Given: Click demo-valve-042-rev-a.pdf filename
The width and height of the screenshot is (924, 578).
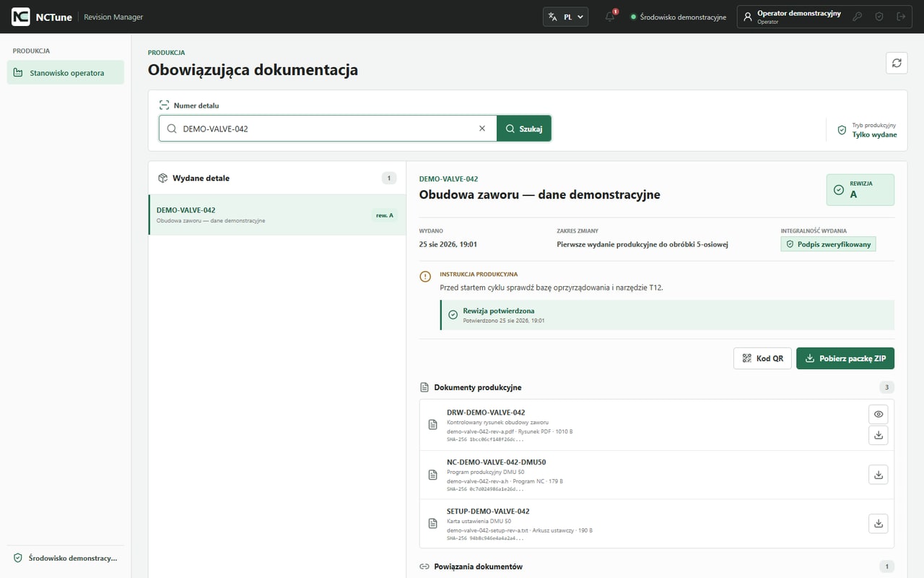Looking at the screenshot, I should point(480,431).
